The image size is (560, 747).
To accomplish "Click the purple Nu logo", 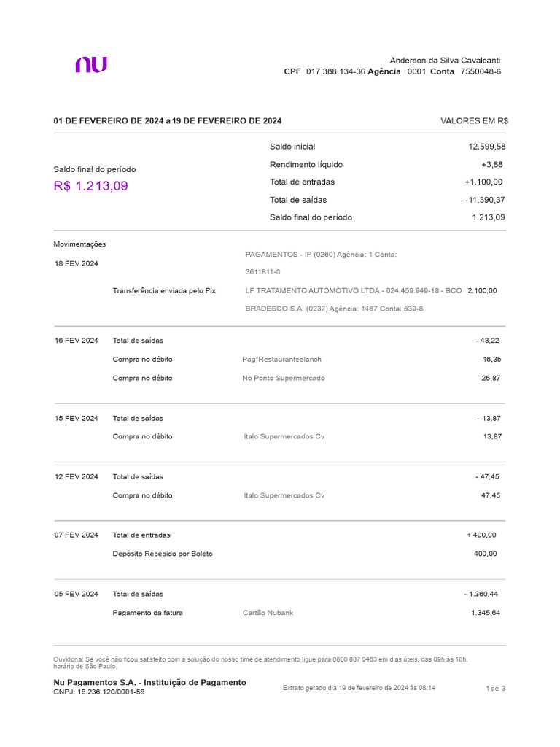I will click(91, 65).
